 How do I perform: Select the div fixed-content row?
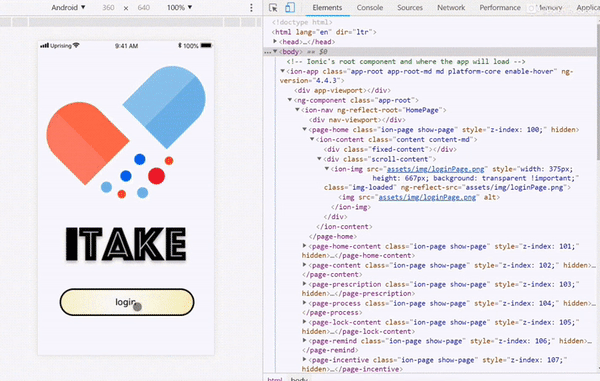[x=390, y=150]
